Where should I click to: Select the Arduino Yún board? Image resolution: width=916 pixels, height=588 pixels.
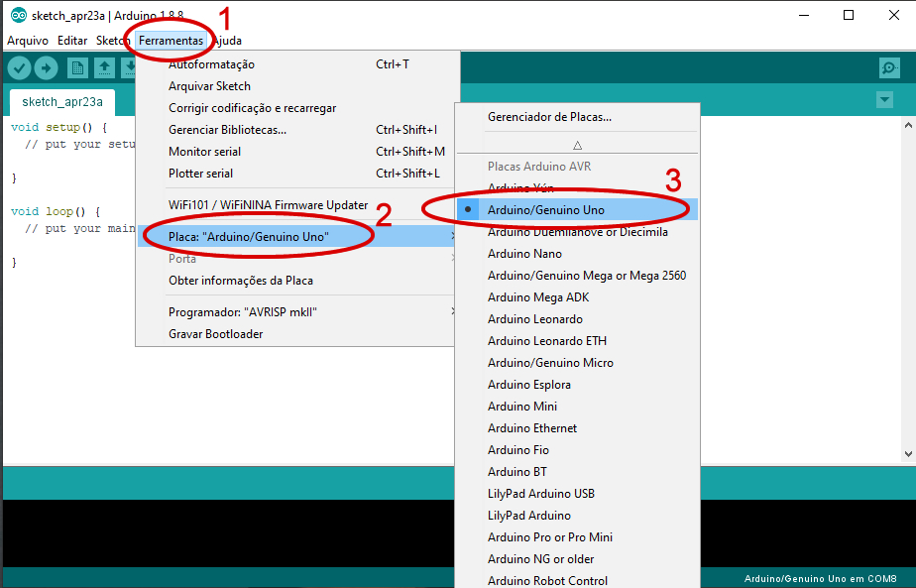(x=577, y=187)
